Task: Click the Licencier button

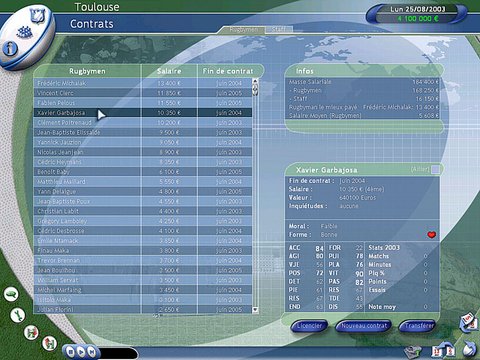Action: 309,326
